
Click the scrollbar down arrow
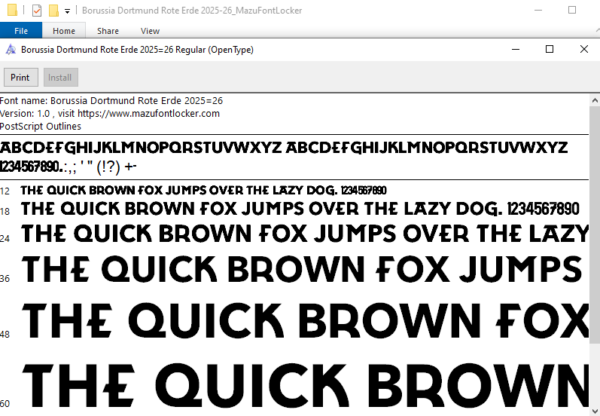(x=595, y=410)
